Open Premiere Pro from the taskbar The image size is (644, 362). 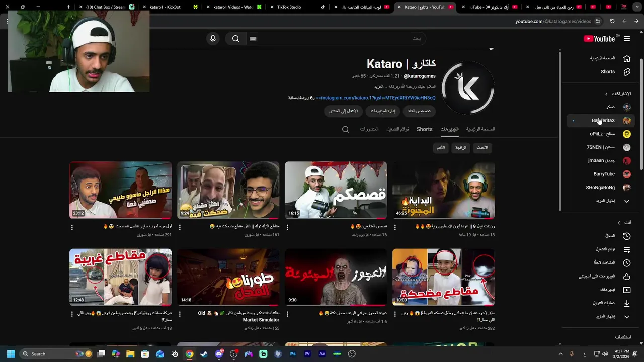[x=307, y=354]
